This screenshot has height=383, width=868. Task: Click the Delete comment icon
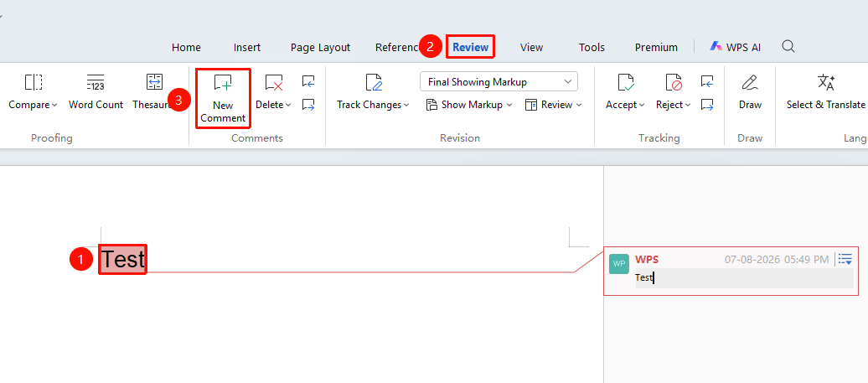[x=273, y=82]
